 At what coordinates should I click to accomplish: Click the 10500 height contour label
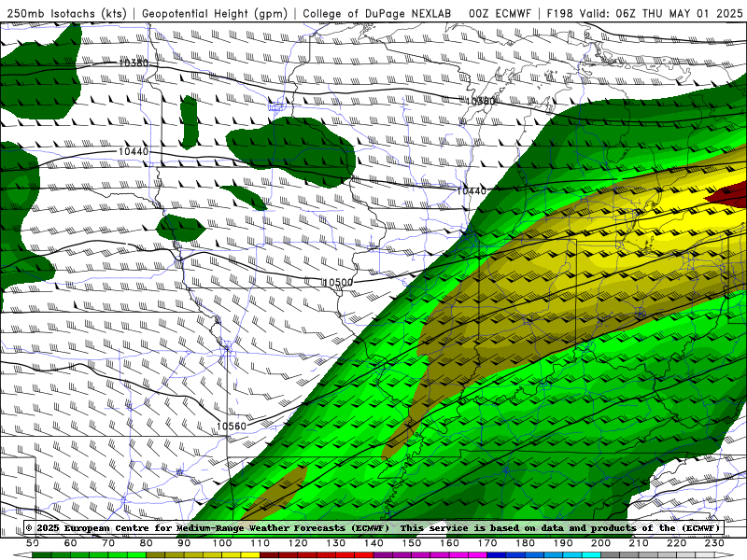pos(338,283)
